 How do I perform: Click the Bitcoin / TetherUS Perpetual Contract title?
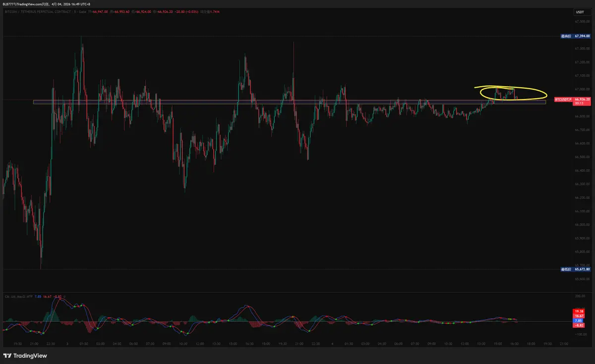point(38,12)
